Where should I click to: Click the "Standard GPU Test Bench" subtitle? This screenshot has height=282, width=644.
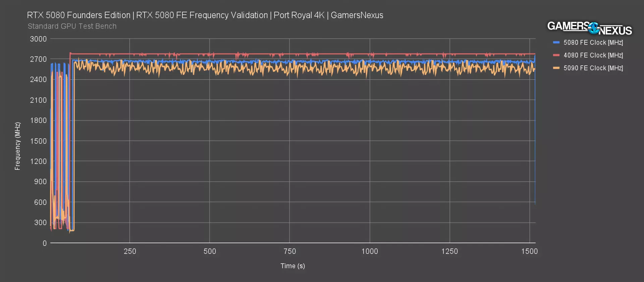point(72,26)
